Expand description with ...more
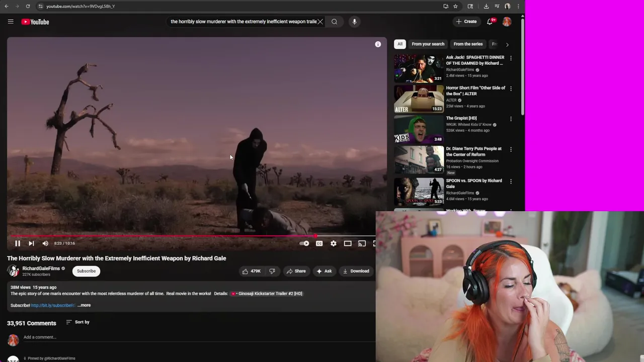The height and width of the screenshot is (362, 644). tap(84, 305)
